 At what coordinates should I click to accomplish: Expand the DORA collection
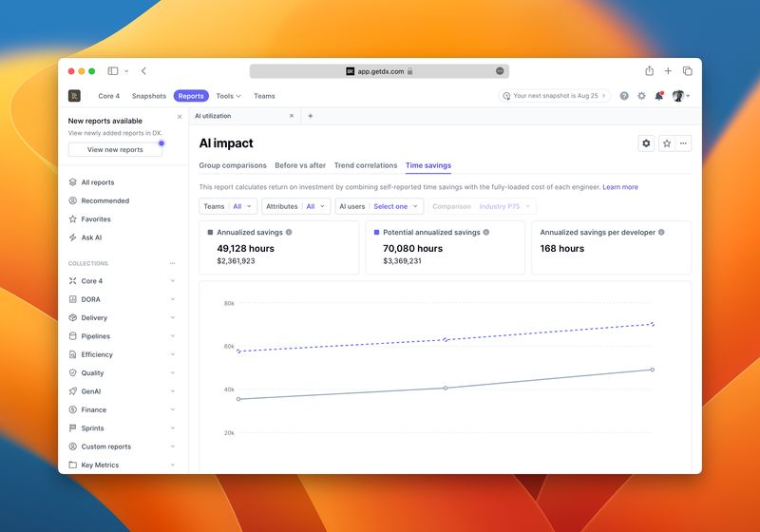172,299
